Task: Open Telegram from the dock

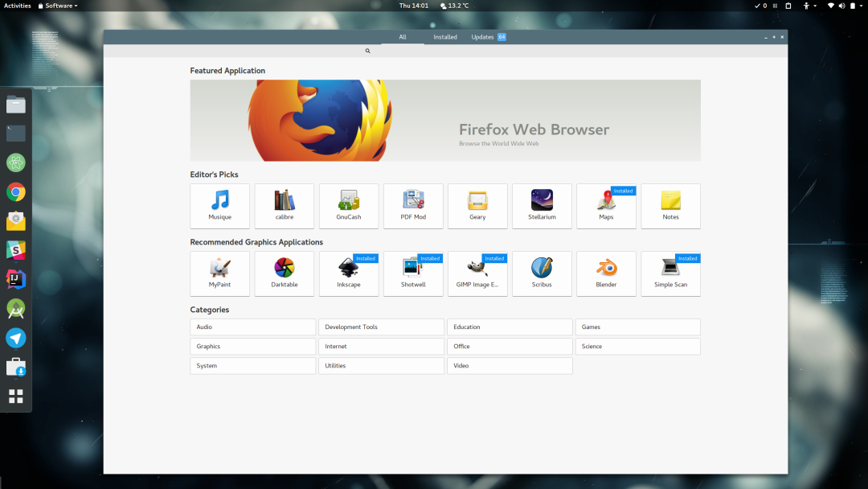Action: (16, 338)
